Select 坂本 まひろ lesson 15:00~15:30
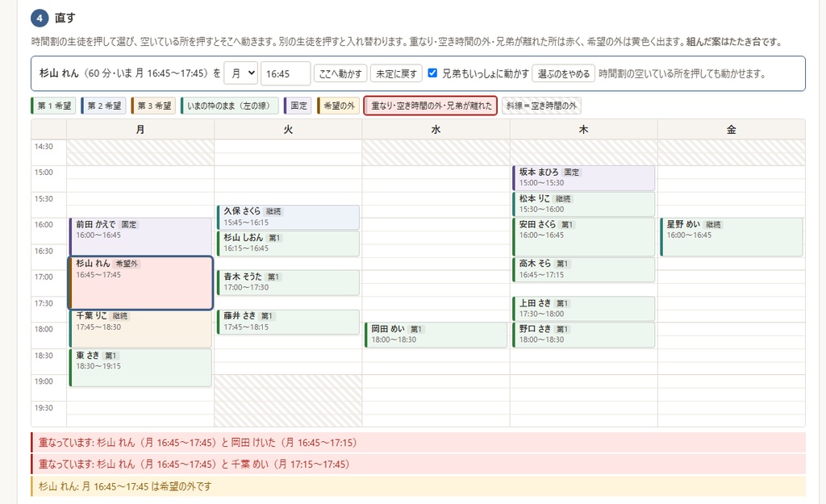 [584, 178]
